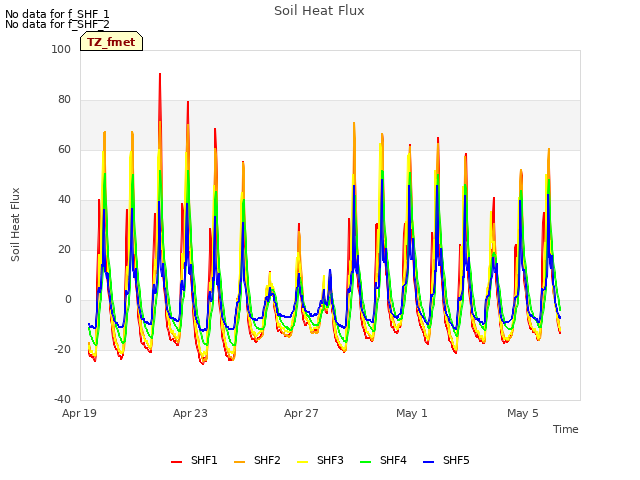Click the Soil Heat Flux chart title
The height and width of the screenshot is (480, 640).
pyautogui.click(x=319, y=11)
